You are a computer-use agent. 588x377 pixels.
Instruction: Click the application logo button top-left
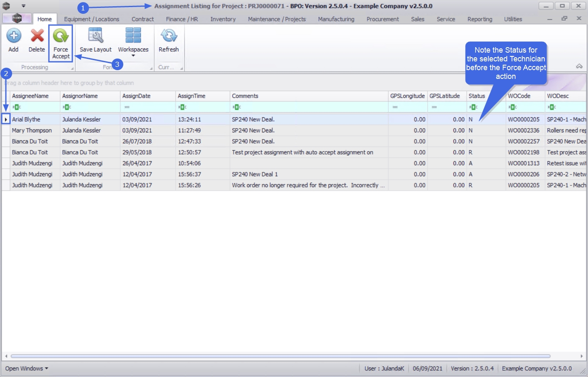[x=17, y=18]
